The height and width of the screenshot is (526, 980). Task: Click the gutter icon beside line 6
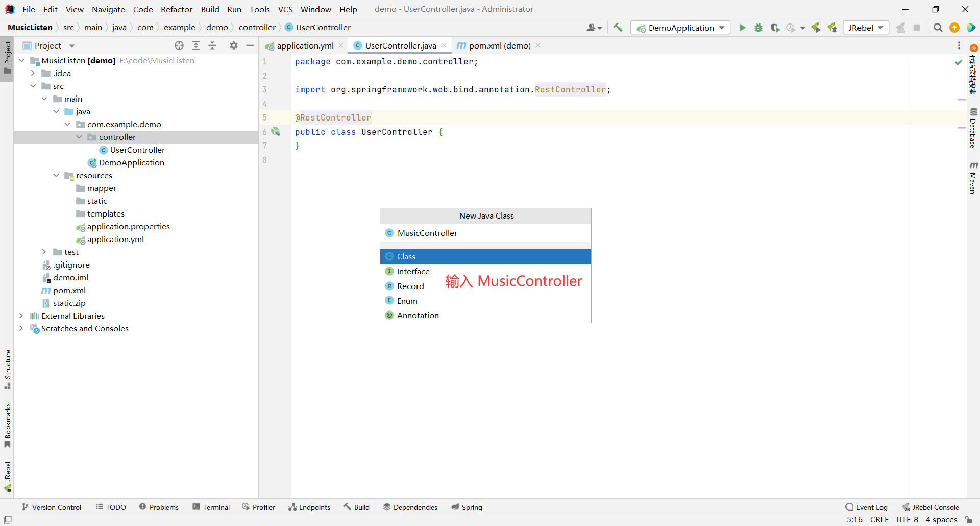coord(276,132)
